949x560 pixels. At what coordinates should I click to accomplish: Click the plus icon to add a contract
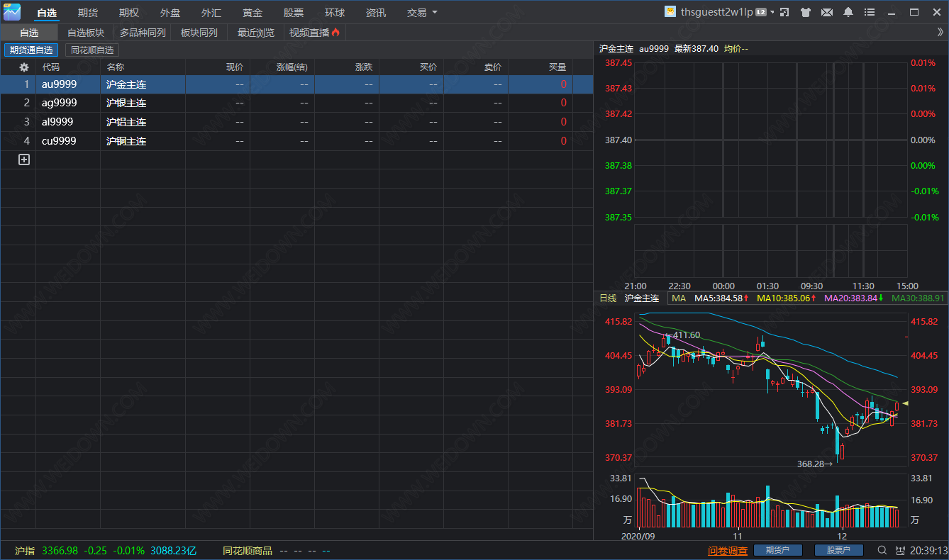pos(23,159)
